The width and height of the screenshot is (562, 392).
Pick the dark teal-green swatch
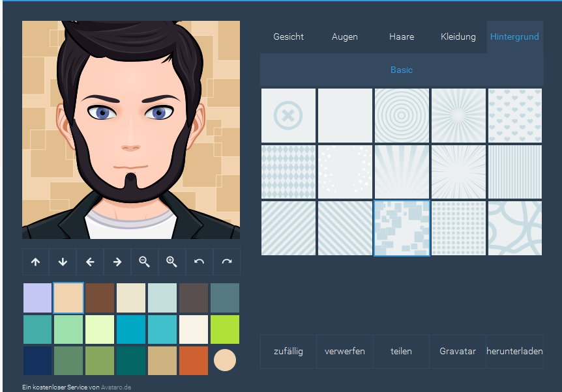click(131, 361)
